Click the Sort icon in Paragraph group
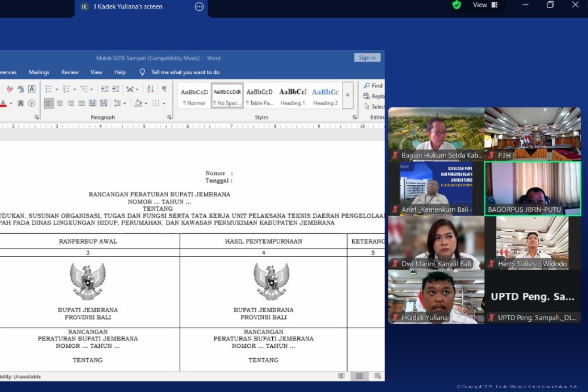Image resolution: width=588 pixels, height=392 pixels. point(150,89)
